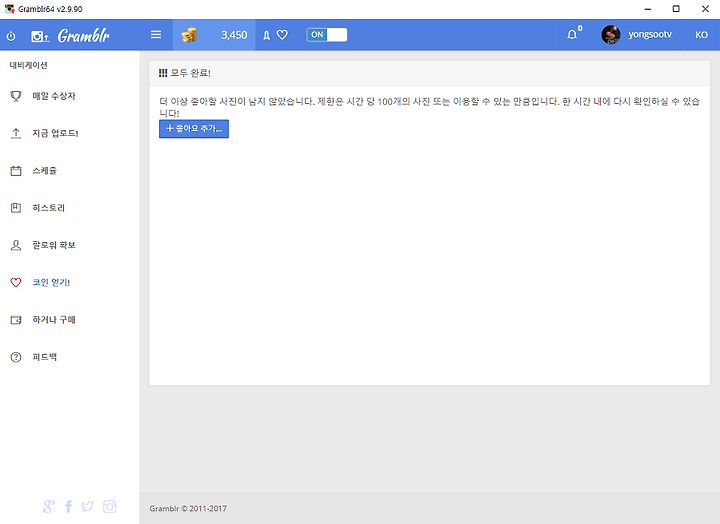
Task: Click the Instagram upload camera icon
Action: (x=40, y=36)
